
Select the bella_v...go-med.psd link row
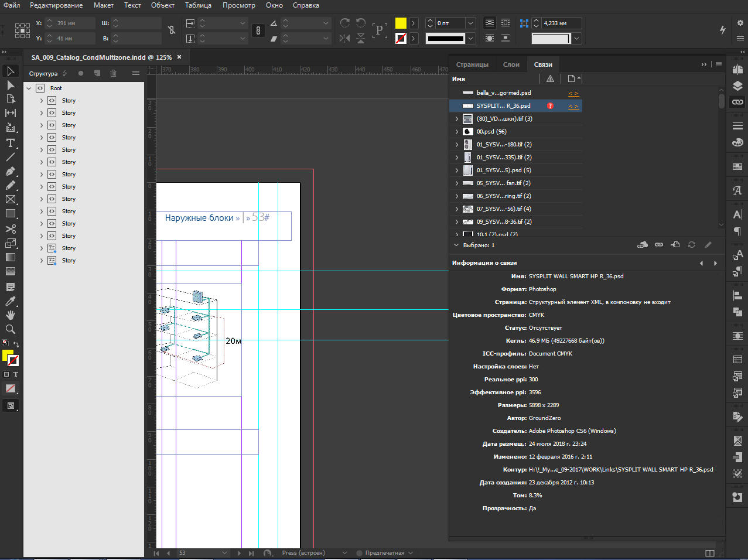coord(504,93)
